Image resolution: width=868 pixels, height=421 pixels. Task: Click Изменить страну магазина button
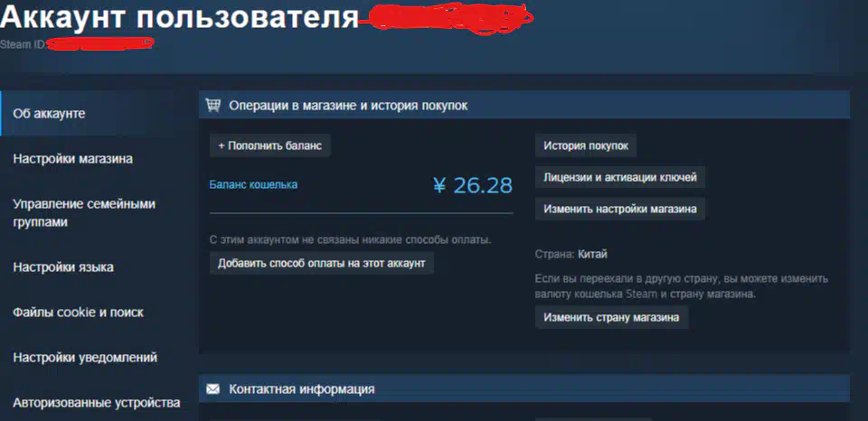click(611, 317)
